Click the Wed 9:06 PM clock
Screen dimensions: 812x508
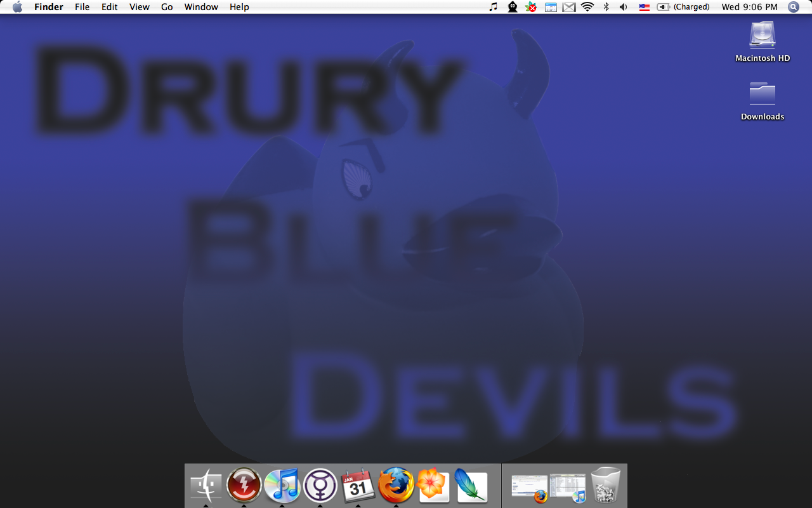pyautogui.click(x=749, y=7)
